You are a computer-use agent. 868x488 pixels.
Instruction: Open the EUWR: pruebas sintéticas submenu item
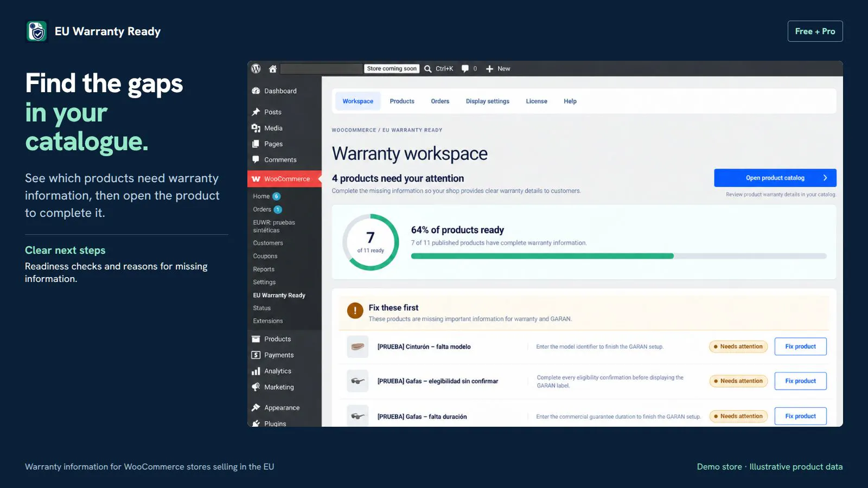274,226
